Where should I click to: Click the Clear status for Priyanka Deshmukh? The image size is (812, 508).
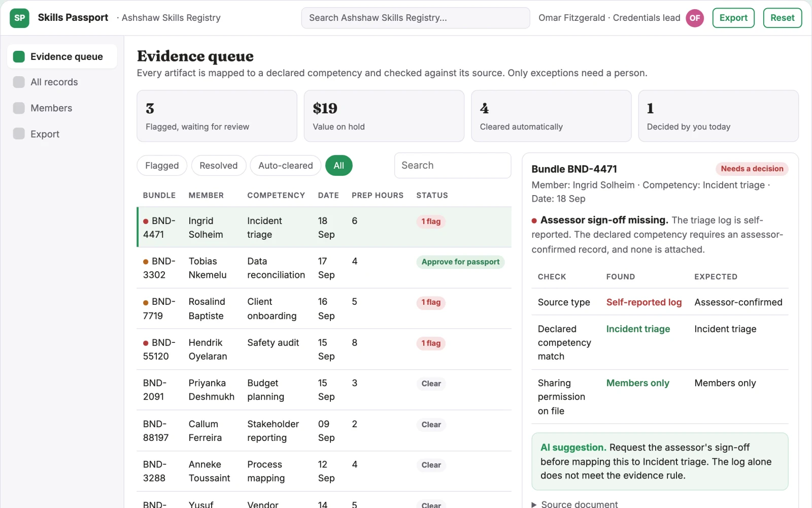431,384
